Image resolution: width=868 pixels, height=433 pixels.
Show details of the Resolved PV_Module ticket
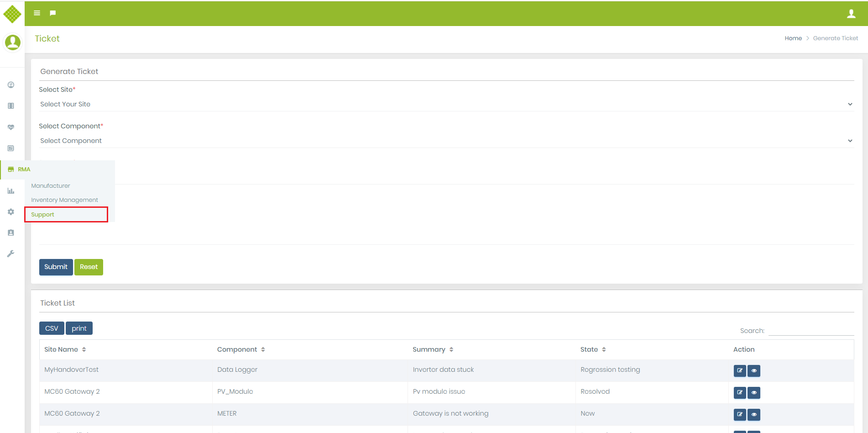(753, 392)
